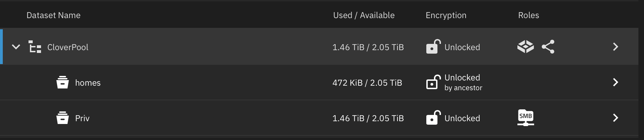Click the homes dataset box icon

(63, 83)
